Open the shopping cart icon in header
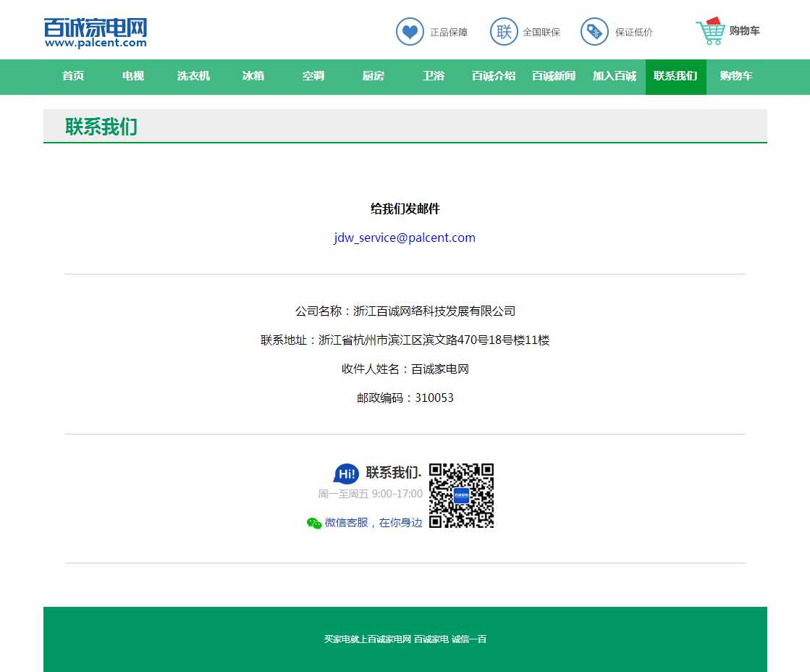 tap(711, 31)
